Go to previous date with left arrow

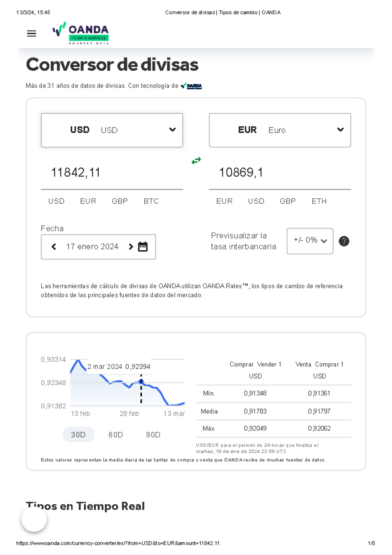pos(54,247)
